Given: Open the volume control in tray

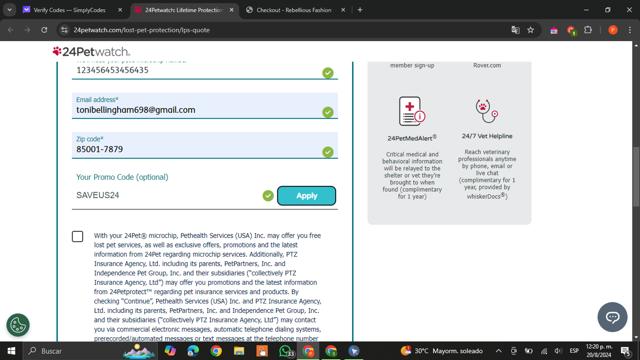Looking at the screenshot, I should (558, 351).
